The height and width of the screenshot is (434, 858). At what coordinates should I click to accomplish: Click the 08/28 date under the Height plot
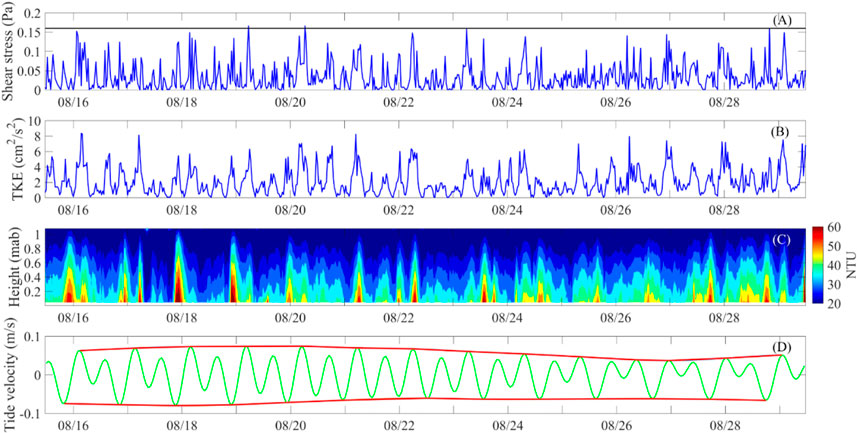725,317
